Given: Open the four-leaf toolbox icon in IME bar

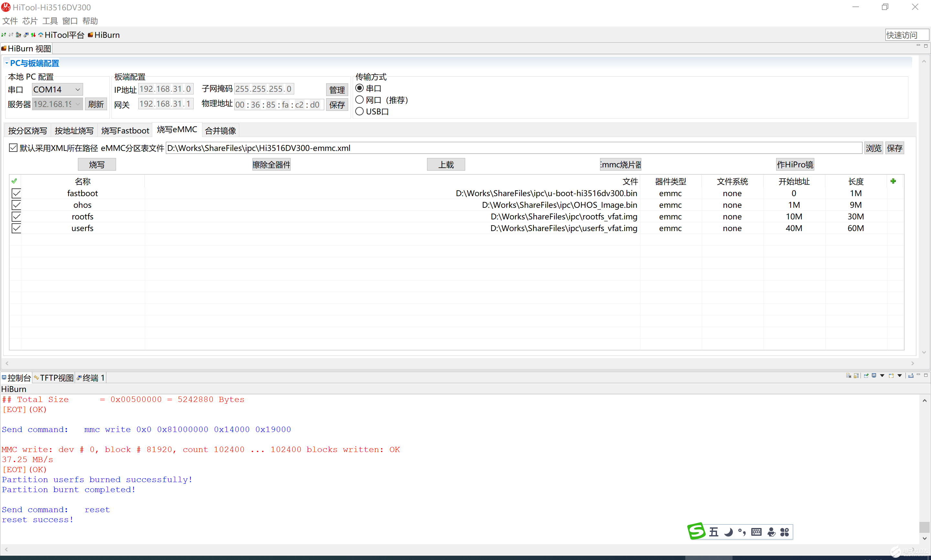Looking at the screenshot, I should pos(785,532).
